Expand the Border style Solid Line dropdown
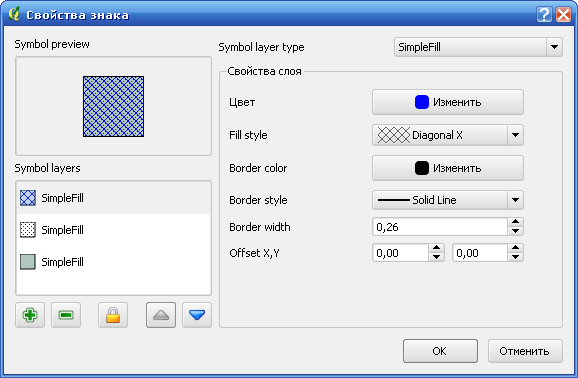Screen dimensions: 578x378 (448, 200)
